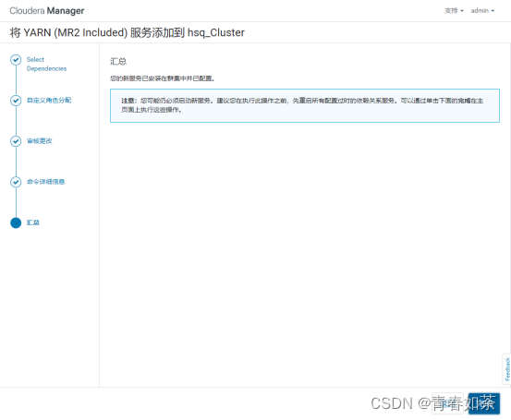Open the 支持 support dropdown menu
The width and height of the screenshot is (511, 420).
(454, 11)
